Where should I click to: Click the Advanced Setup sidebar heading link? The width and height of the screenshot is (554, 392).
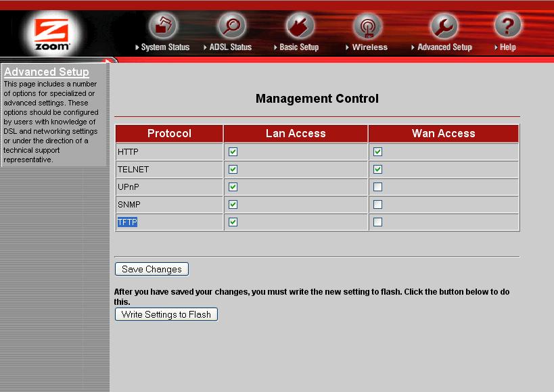point(46,72)
